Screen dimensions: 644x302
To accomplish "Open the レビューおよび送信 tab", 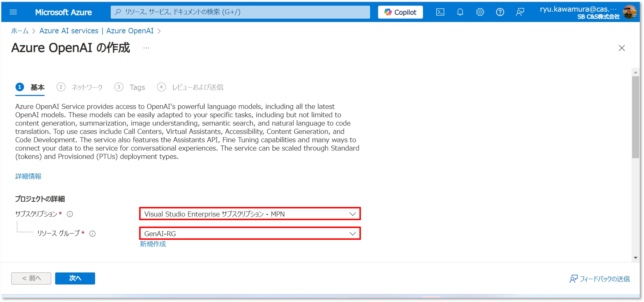I will (190, 87).
